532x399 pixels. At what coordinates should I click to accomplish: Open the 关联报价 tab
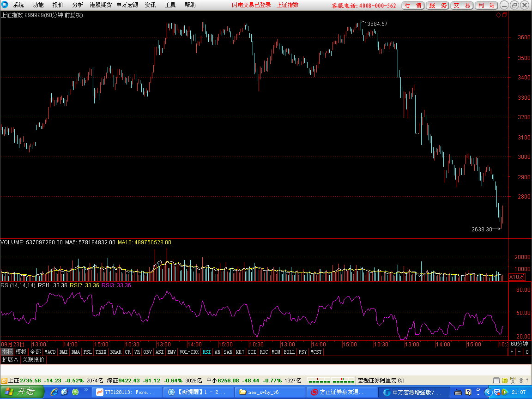click(x=33, y=360)
